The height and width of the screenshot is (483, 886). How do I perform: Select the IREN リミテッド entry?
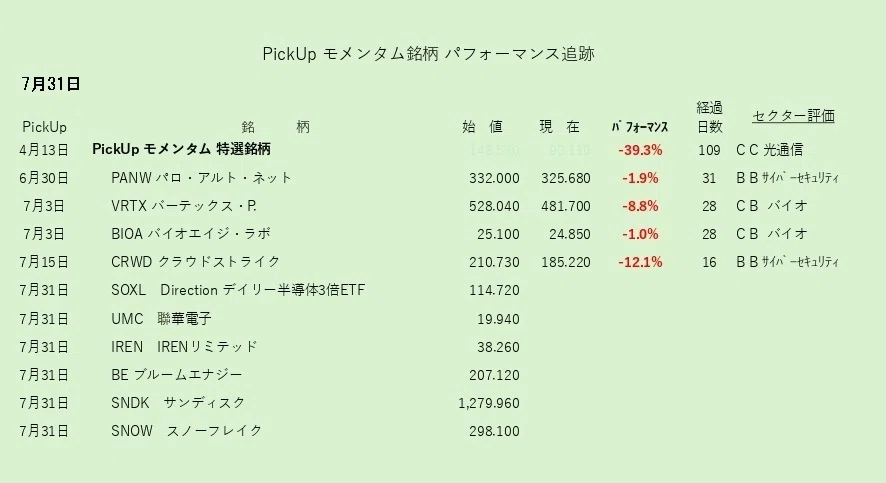tap(184, 346)
